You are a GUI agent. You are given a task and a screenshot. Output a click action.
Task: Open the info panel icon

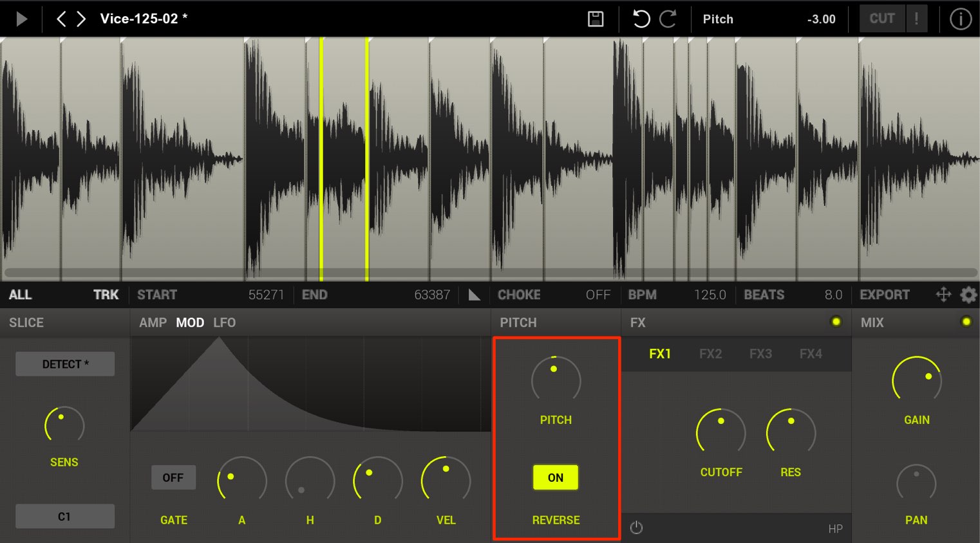pos(960,19)
